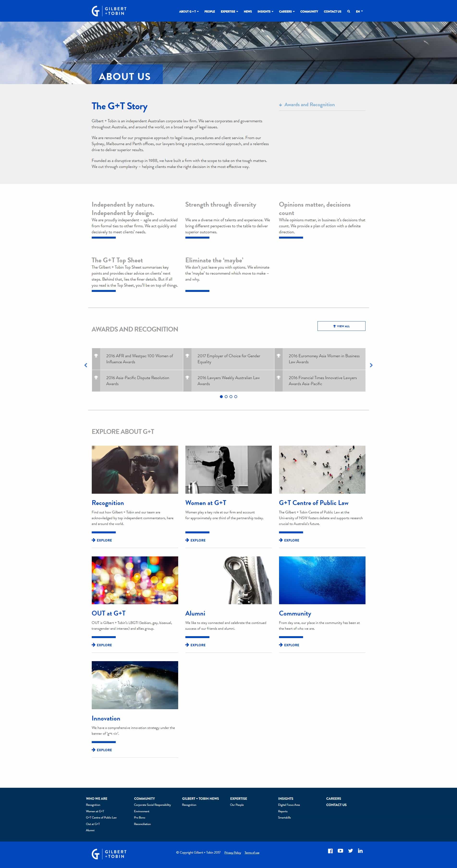Go to previous awards with left arrow
The width and height of the screenshot is (457, 868).
click(85, 365)
